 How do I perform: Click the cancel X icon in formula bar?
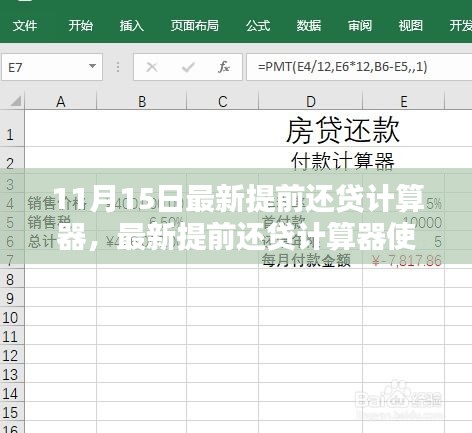152,67
